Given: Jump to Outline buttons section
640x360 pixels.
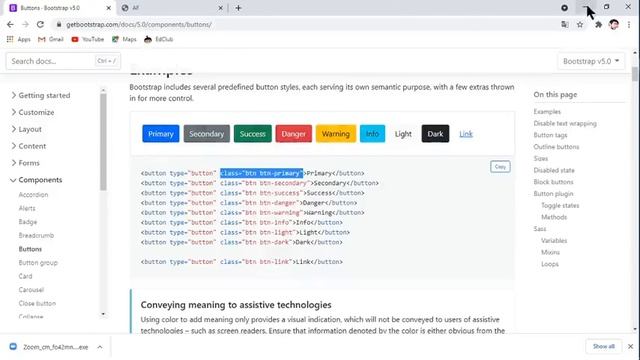Looking at the screenshot, I should (x=556, y=147).
